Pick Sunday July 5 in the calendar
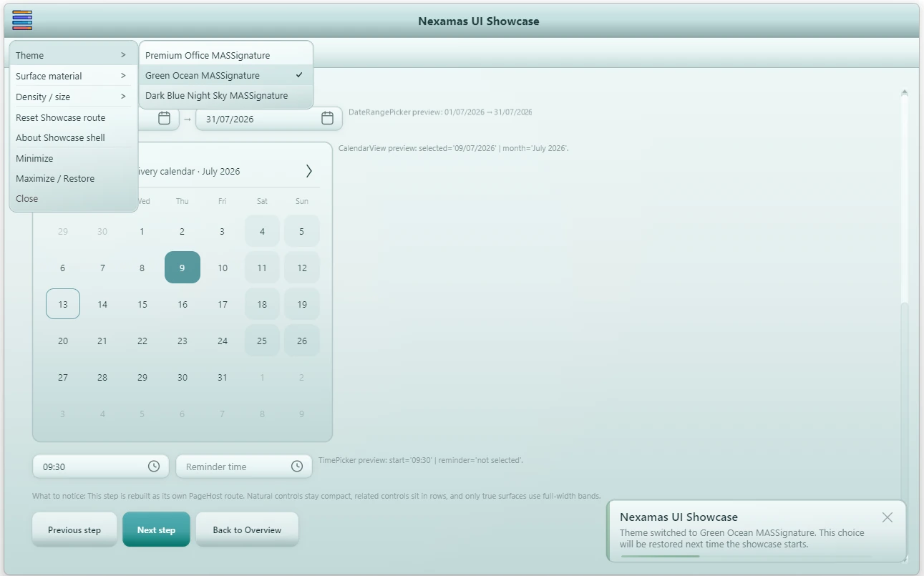Image resolution: width=924 pixels, height=576 pixels. point(302,231)
